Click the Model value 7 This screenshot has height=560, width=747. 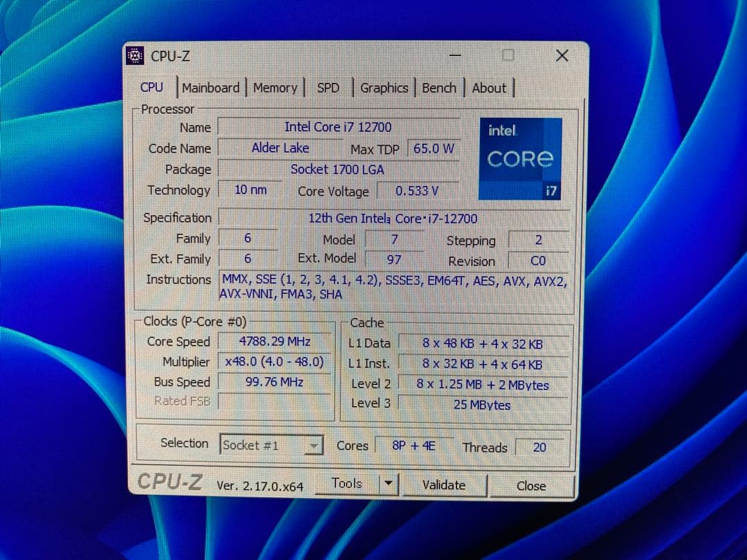[394, 239]
